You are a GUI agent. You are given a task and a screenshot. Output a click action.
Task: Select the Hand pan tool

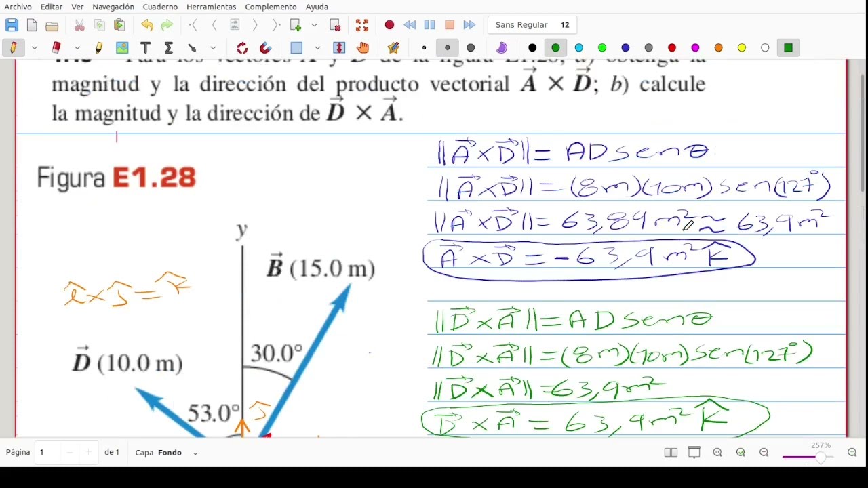(x=363, y=47)
